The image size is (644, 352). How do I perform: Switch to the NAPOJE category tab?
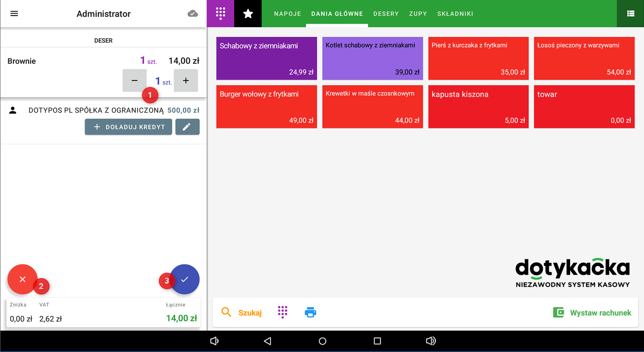pyautogui.click(x=287, y=14)
